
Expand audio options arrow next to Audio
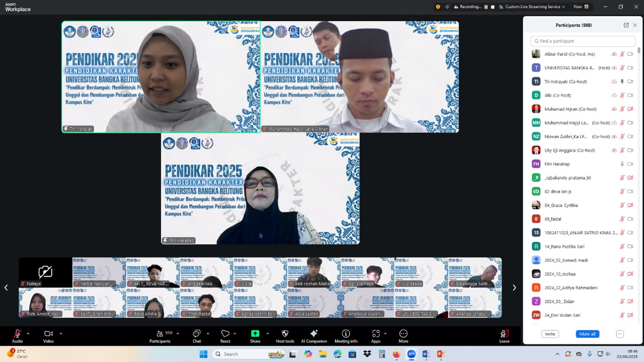click(28, 334)
